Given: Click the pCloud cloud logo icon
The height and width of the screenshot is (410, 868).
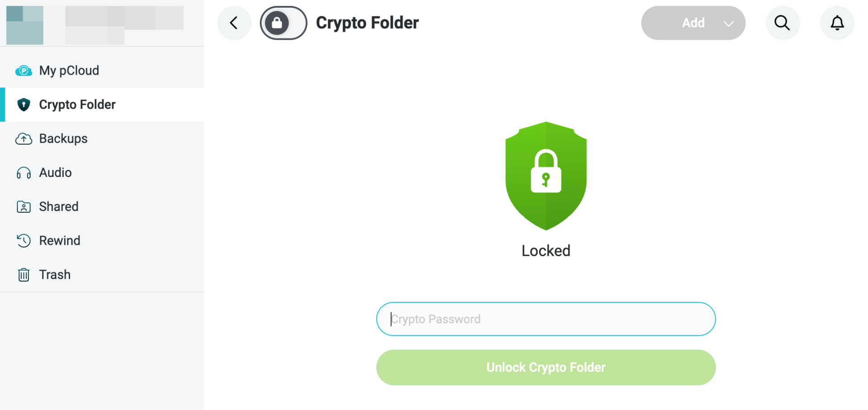Looking at the screenshot, I should (x=24, y=71).
